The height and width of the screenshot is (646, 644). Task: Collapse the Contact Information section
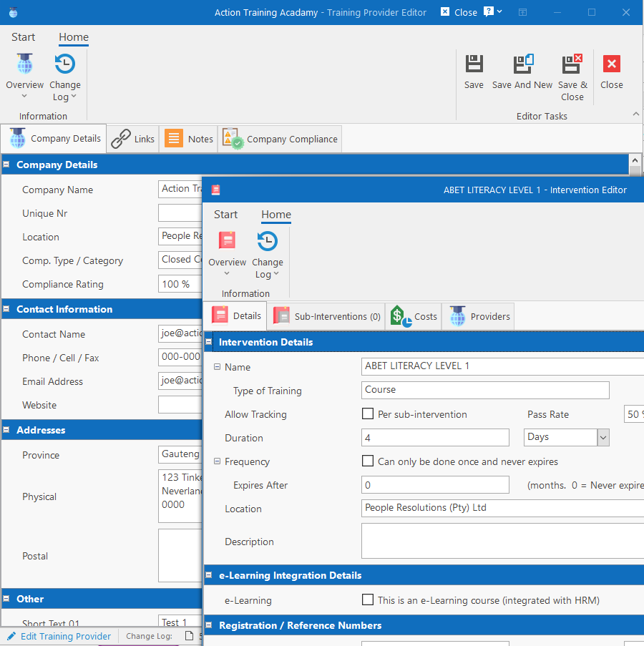pyautogui.click(x=6, y=309)
